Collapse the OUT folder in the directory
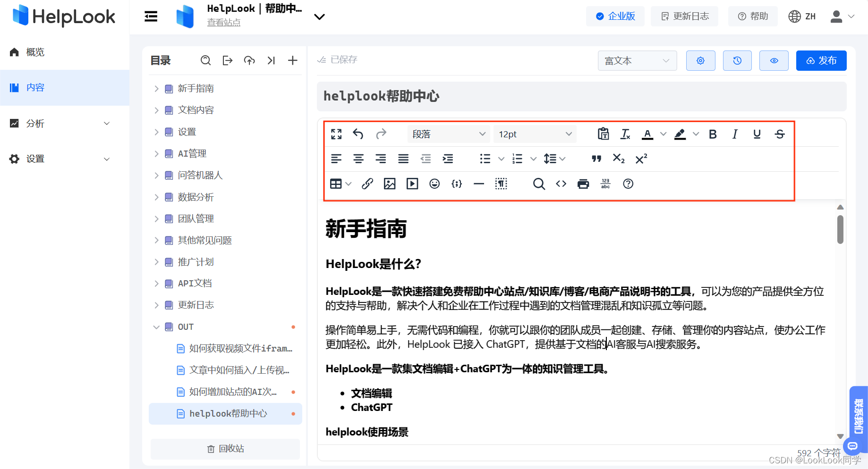This screenshot has width=868, height=469. click(x=156, y=327)
